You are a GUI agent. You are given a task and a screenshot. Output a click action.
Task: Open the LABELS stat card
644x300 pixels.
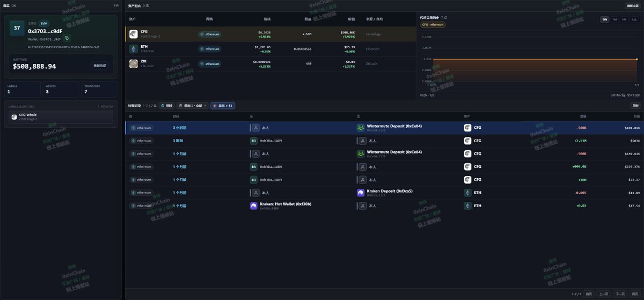coord(22,90)
